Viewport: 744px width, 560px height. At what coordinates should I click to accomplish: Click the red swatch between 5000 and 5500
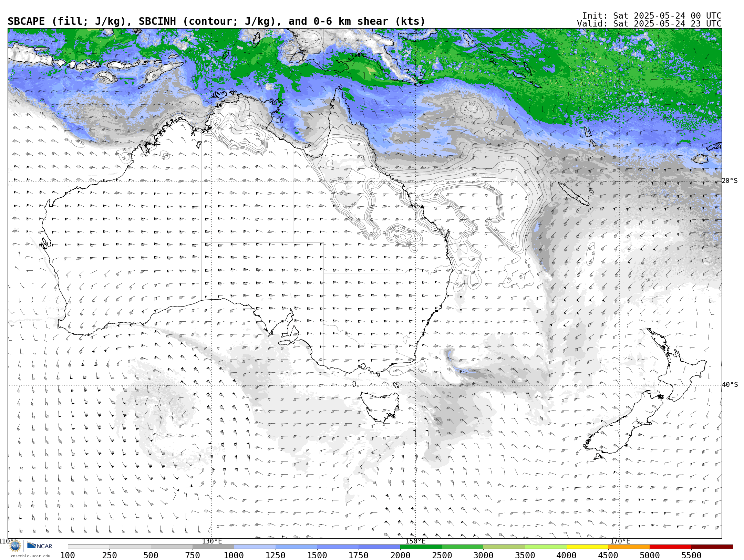(670, 547)
